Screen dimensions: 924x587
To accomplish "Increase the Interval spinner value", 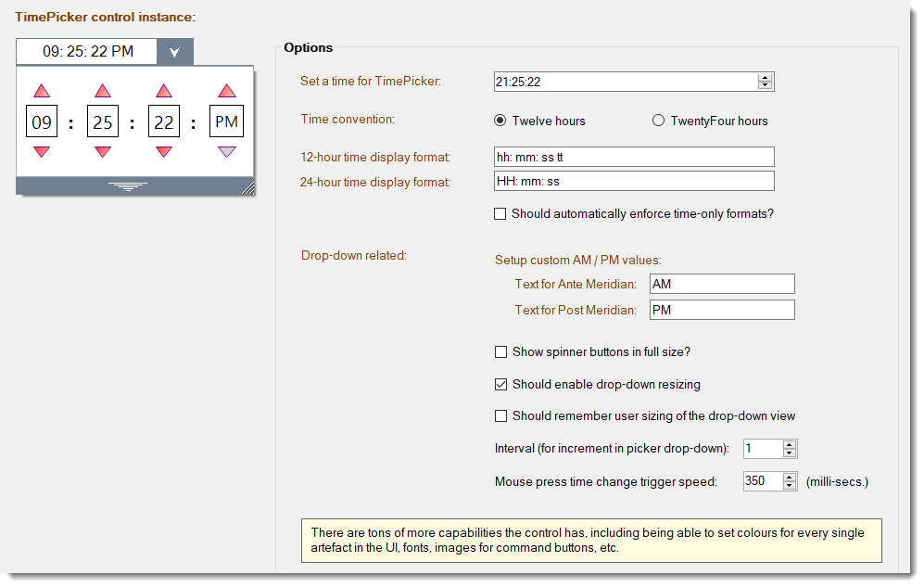I will tap(790, 444).
